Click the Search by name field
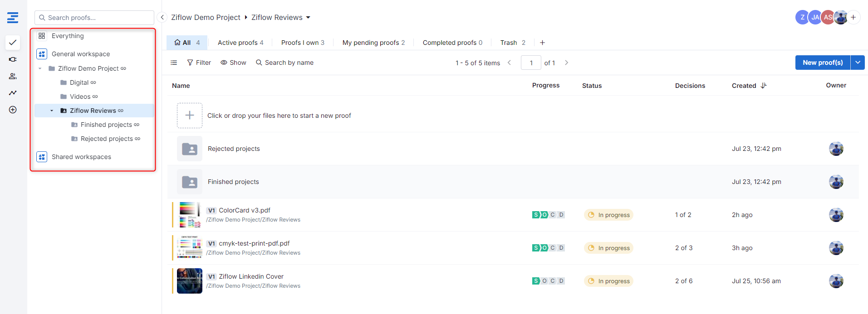Image resolution: width=868 pixels, height=314 pixels. (285, 63)
